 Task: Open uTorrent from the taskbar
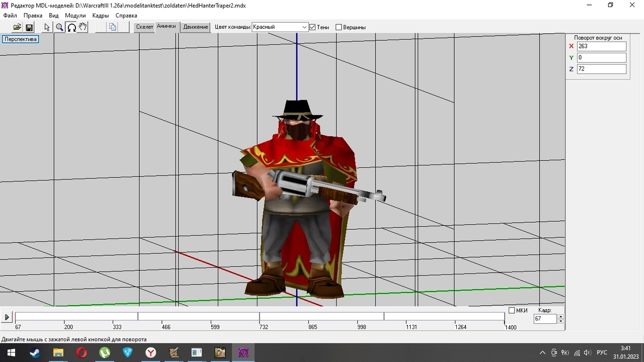104,352
